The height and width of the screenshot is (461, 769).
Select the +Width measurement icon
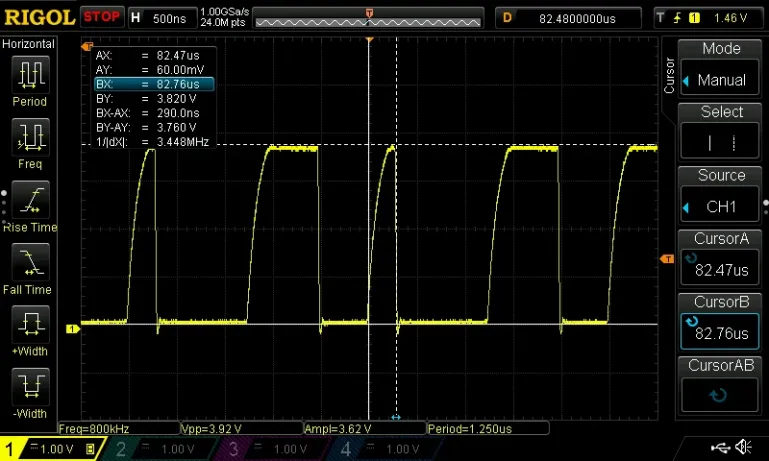(x=30, y=324)
